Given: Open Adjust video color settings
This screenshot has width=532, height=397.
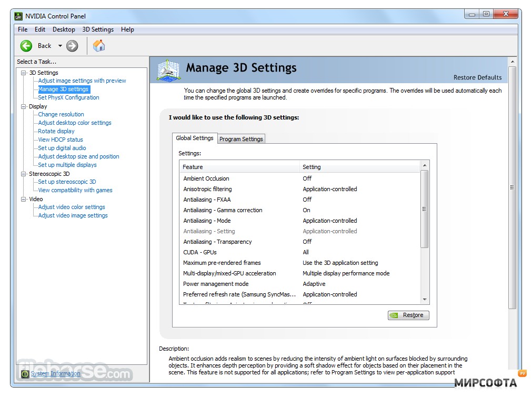Looking at the screenshot, I should coord(71,207).
